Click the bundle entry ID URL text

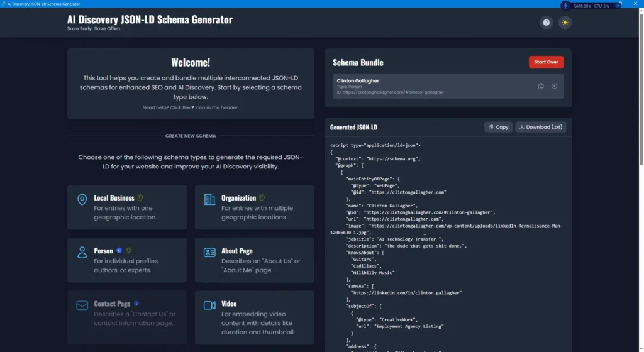(390, 92)
